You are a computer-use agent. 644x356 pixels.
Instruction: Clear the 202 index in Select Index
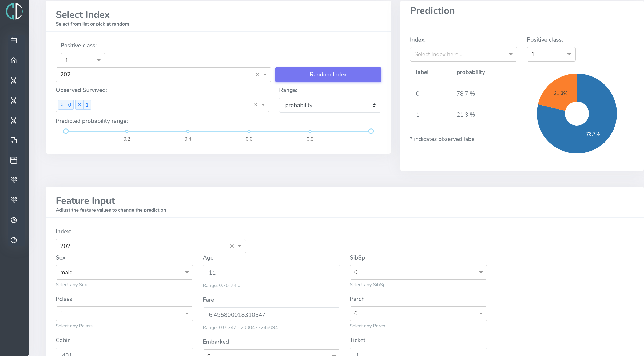(257, 75)
